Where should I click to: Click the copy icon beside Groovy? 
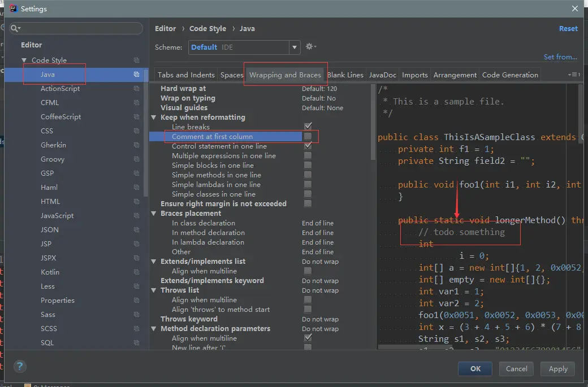pyautogui.click(x=136, y=159)
